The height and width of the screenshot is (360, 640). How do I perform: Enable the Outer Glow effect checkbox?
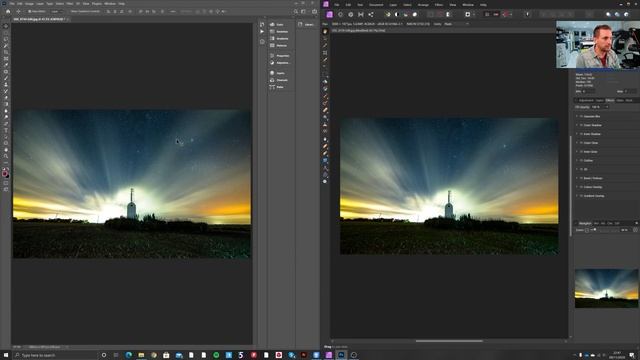click(x=581, y=143)
